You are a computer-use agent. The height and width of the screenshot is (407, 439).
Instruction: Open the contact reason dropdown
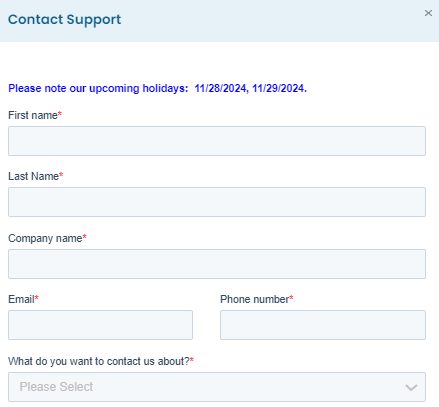click(x=217, y=387)
